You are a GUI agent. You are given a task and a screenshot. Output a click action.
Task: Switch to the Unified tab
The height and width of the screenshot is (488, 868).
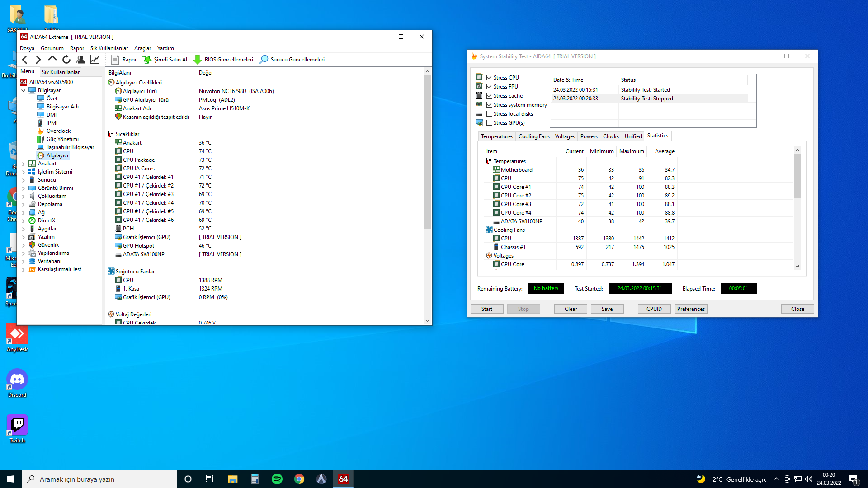pyautogui.click(x=633, y=136)
